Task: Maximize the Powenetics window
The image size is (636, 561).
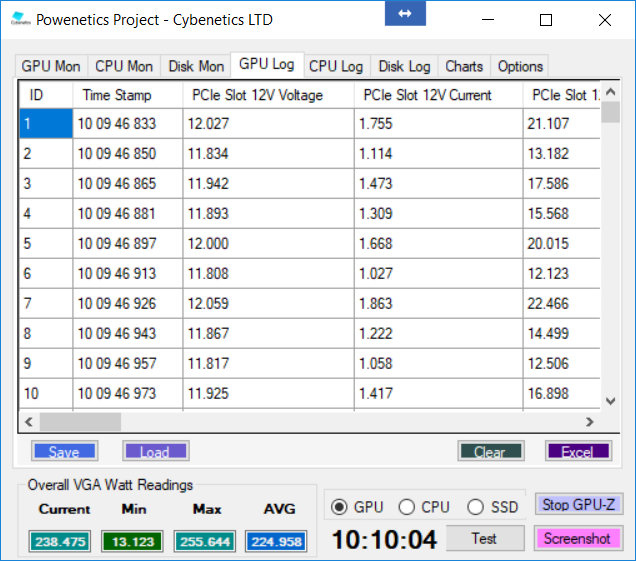Action: point(546,19)
